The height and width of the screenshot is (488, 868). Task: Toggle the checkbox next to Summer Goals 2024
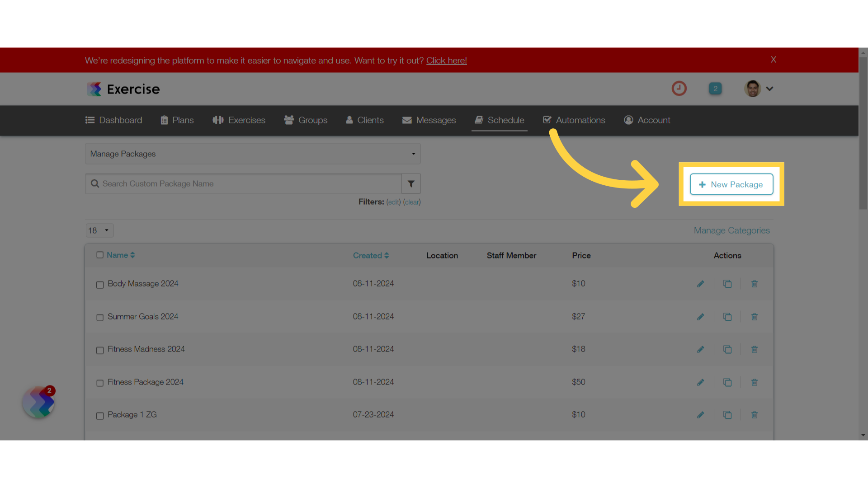coord(100,317)
